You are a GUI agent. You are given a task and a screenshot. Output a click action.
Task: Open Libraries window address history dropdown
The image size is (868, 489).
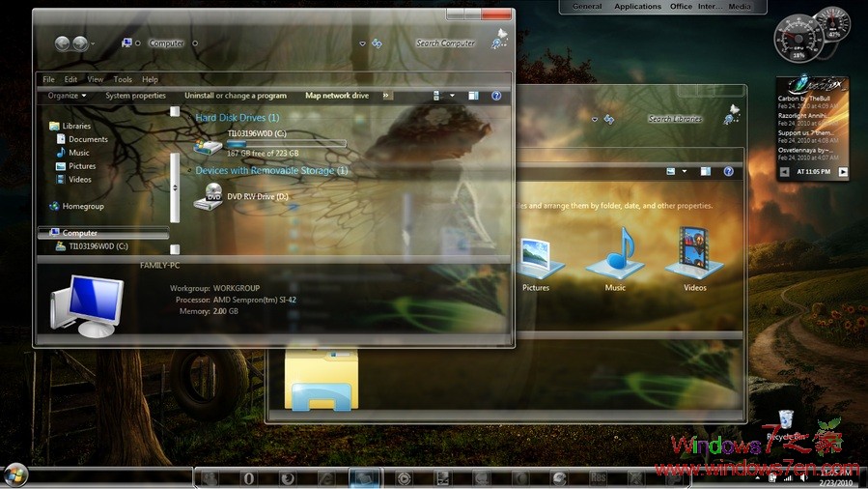coord(595,119)
